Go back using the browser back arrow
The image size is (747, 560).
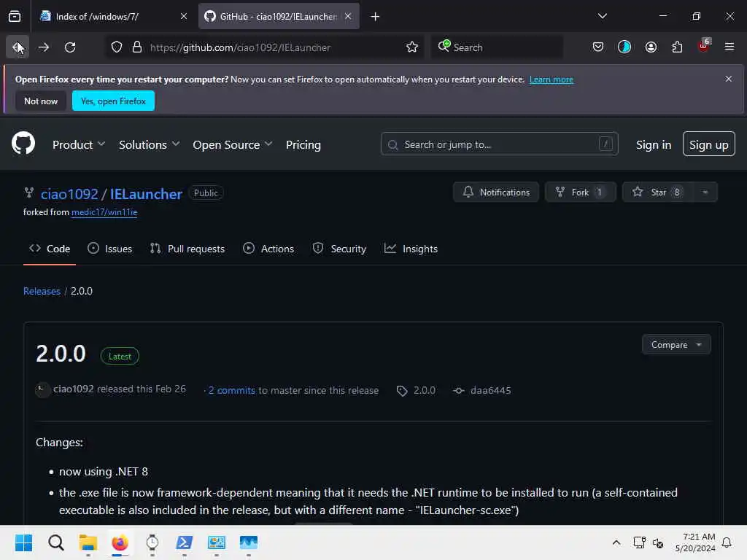(18, 47)
